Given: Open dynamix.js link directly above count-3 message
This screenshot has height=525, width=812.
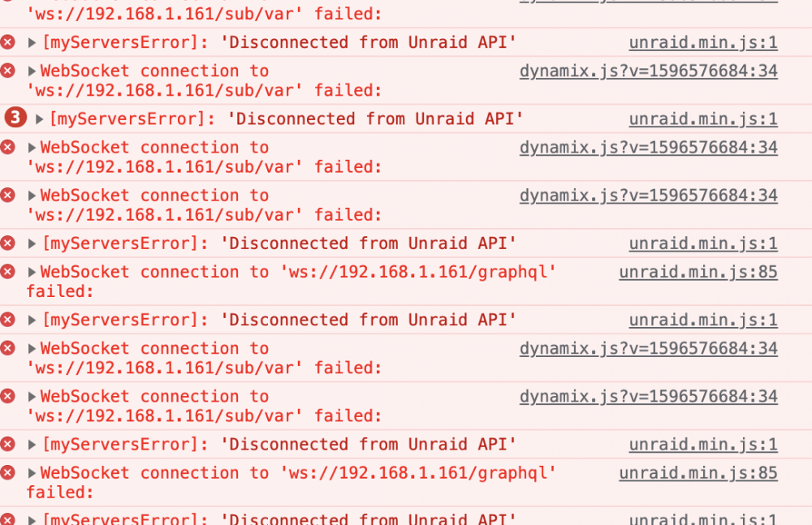Looking at the screenshot, I should click(648, 71).
